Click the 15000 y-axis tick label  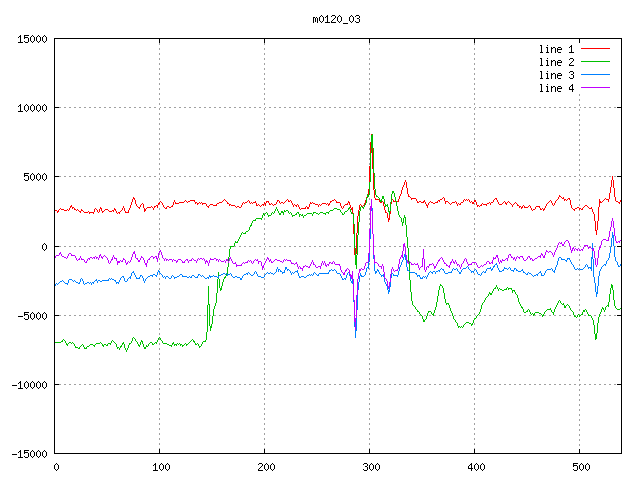pyautogui.click(x=31, y=39)
